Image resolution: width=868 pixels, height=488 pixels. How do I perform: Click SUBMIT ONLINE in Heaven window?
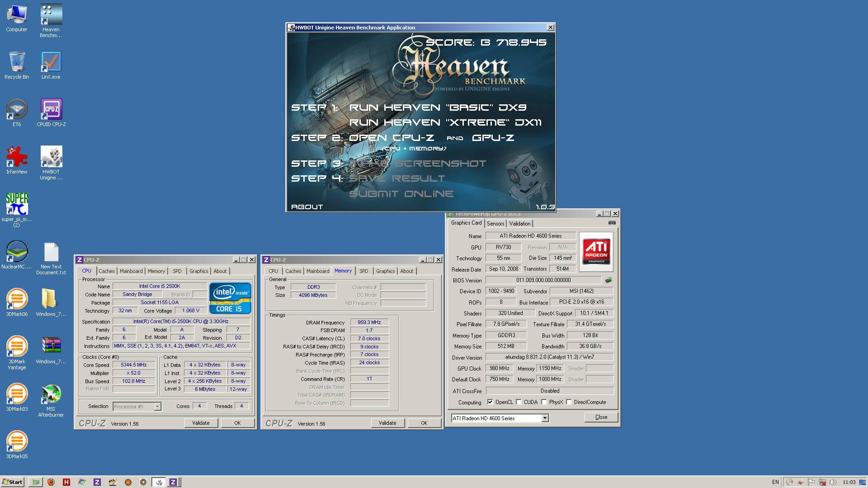coord(401,194)
